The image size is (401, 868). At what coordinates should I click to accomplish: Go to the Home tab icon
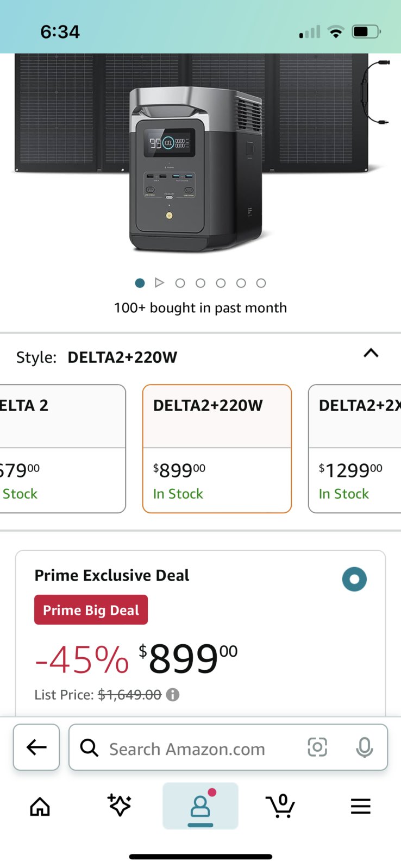point(40,807)
